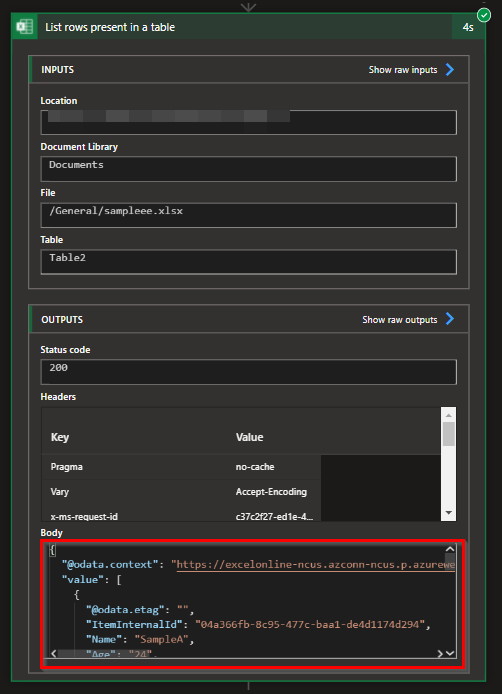This screenshot has height=694, width=502.
Task: Click the 4s duration label
Action: click(x=468, y=27)
